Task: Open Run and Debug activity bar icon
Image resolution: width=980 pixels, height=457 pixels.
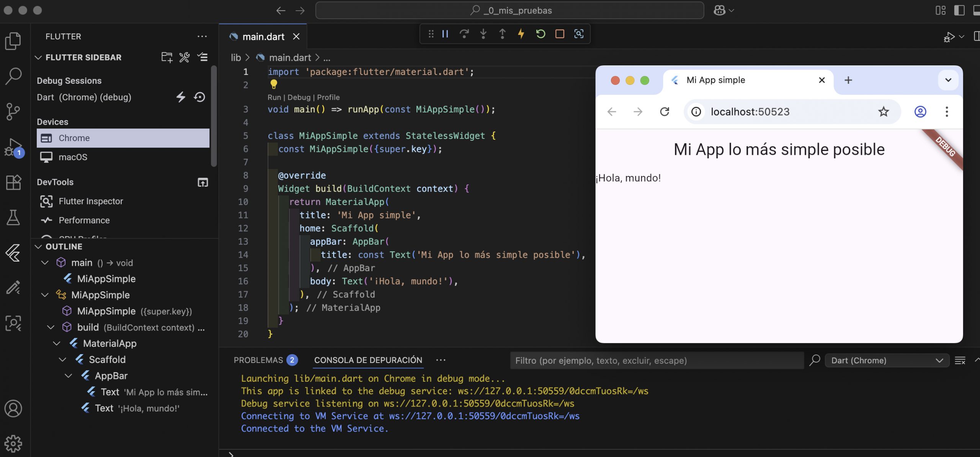Action: point(13,147)
